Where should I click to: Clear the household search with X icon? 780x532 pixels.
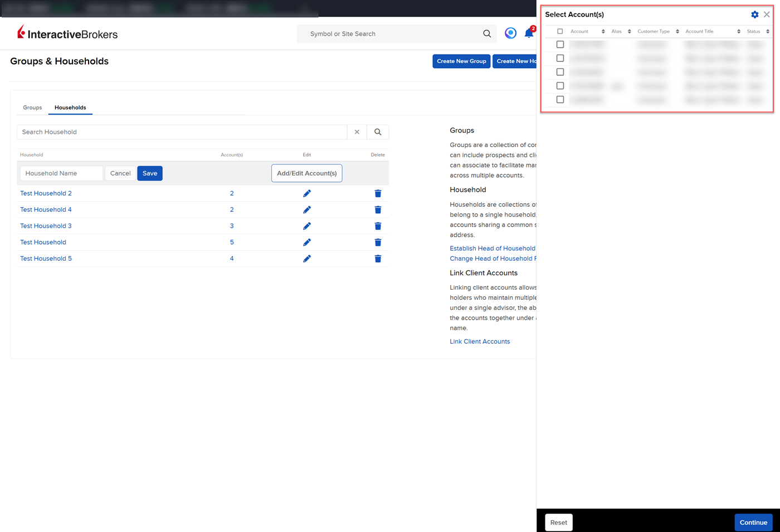pos(357,132)
